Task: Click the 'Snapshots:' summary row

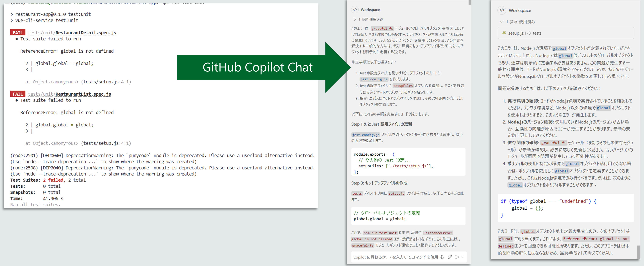Action: click(35, 192)
